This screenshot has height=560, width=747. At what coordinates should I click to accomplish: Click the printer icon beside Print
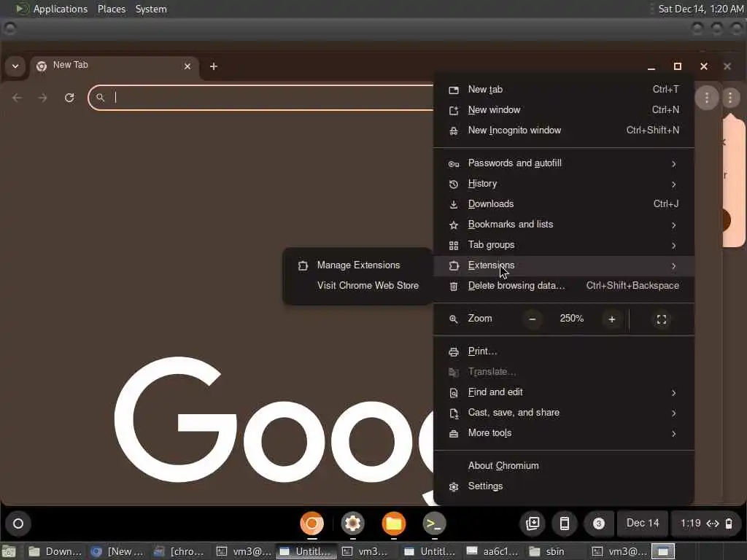(x=454, y=352)
